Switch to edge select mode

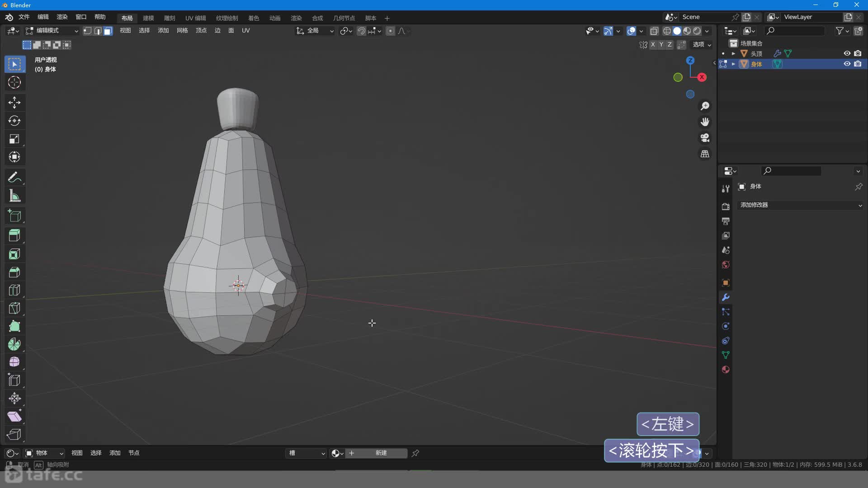(x=98, y=31)
